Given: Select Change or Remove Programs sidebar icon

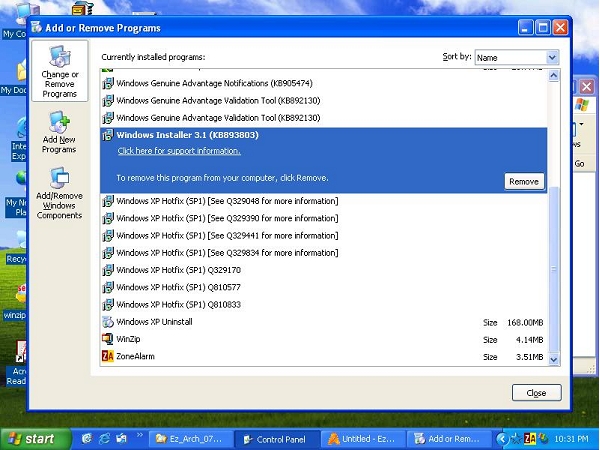Looking at the screenshot, I should click(x=59, y=71).
